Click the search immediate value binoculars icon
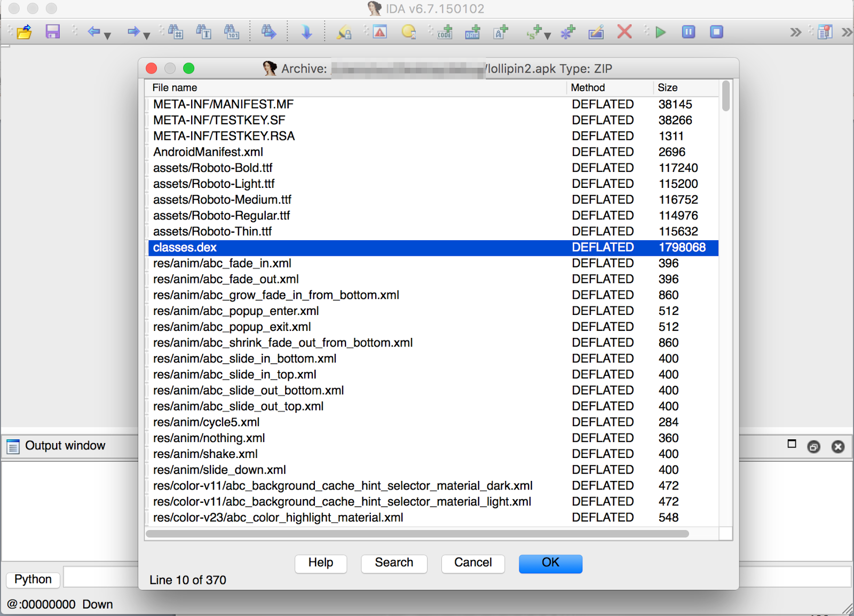The height and width of the screenshot is (616, 854). pyautogui.click(x=176, y=32)
